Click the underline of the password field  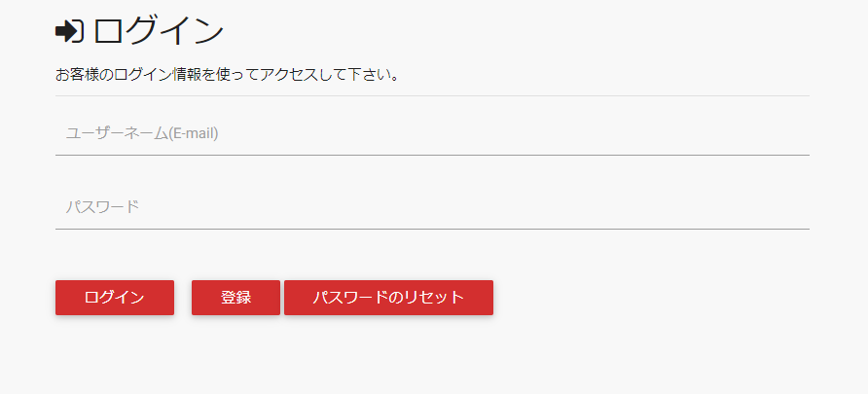(x=432, y=229)
